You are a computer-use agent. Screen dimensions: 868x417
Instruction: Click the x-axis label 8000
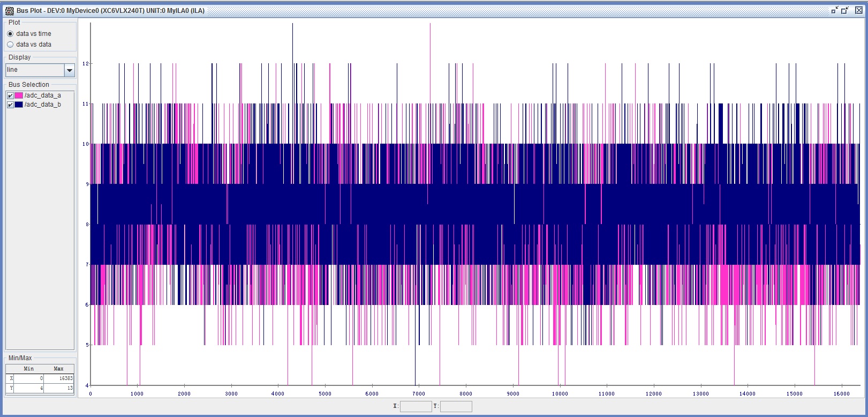[466, 394]
